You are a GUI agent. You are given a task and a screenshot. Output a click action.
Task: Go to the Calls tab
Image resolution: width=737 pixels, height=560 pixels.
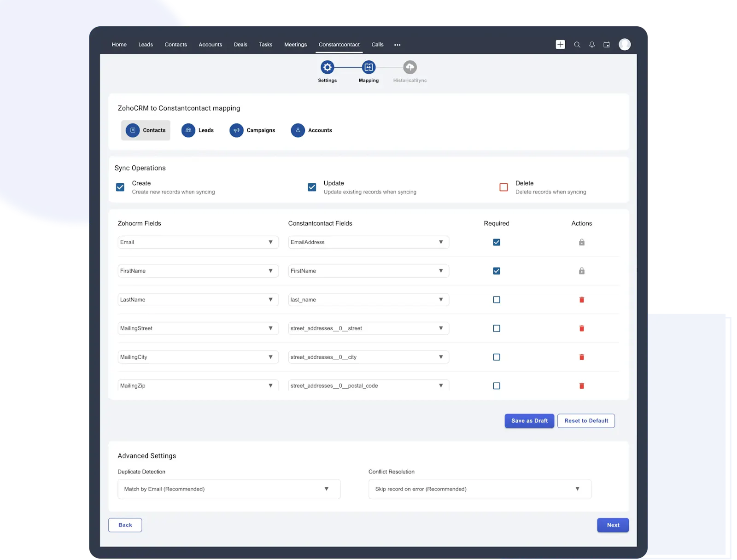(378, 45)
